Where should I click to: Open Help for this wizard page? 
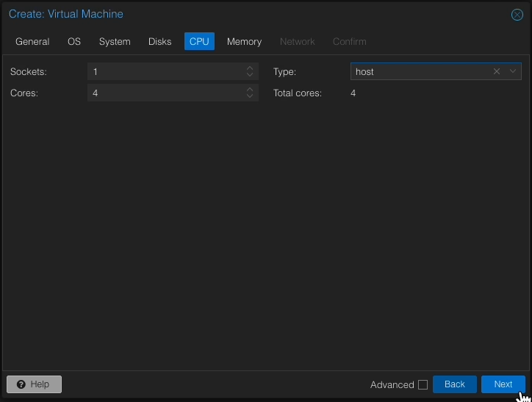(35, 384)
